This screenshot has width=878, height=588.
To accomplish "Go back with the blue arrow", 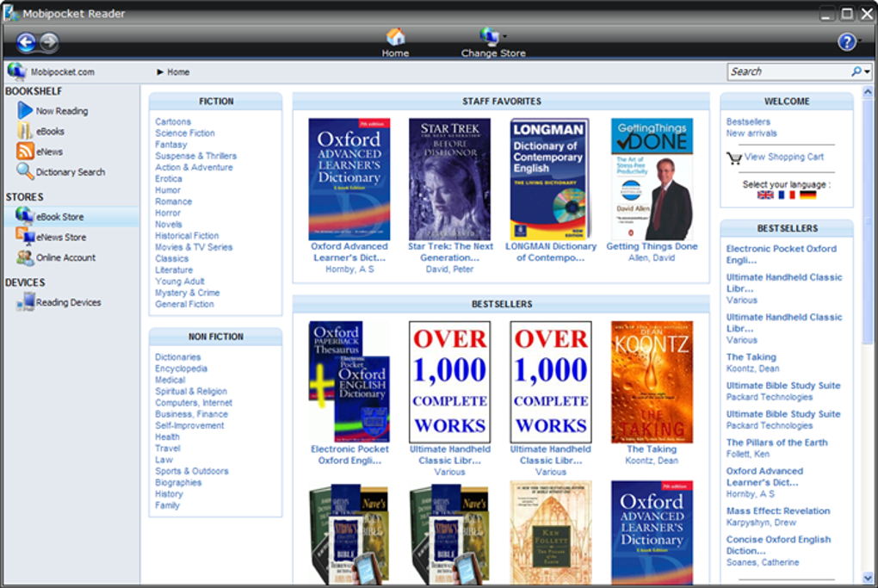I will [x=26, y=42].
